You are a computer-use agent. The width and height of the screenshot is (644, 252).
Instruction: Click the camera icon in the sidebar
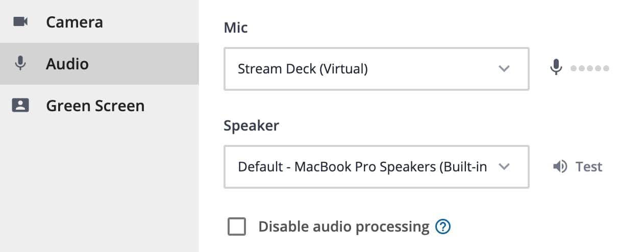click(x=20, y=21)
